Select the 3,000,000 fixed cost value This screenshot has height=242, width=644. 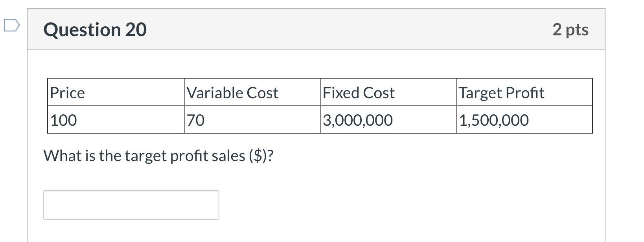(x=357, y=120)
